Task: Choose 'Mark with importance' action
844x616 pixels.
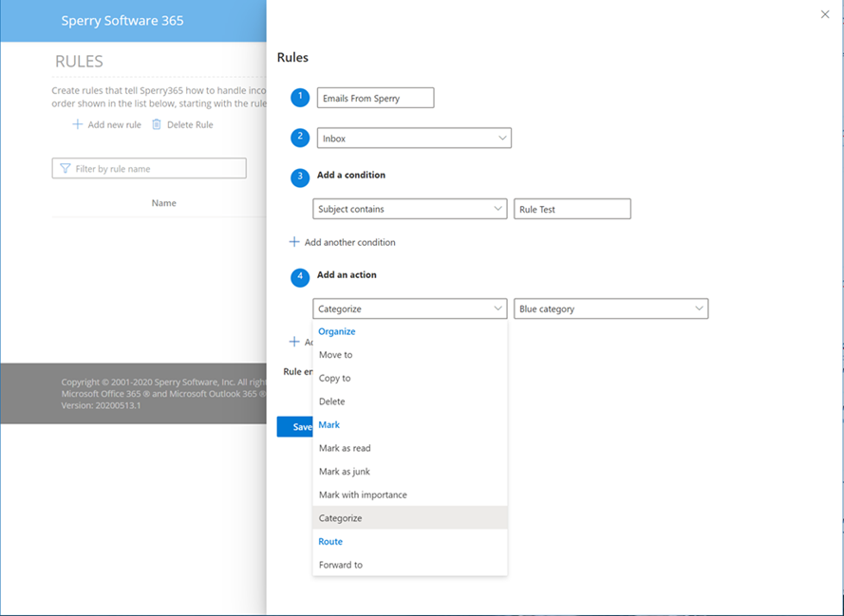Action: pos(409,495)
